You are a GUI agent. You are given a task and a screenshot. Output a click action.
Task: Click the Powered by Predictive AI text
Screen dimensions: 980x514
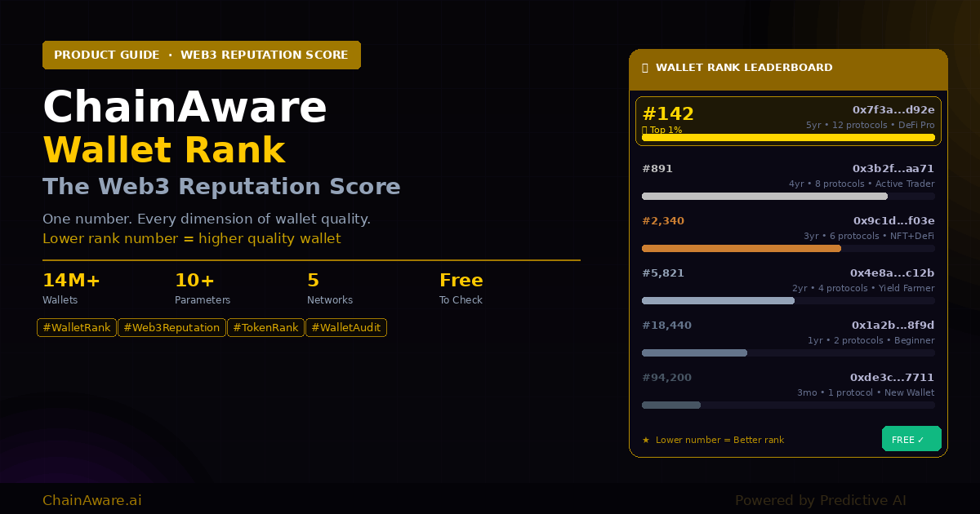[820, 500]
